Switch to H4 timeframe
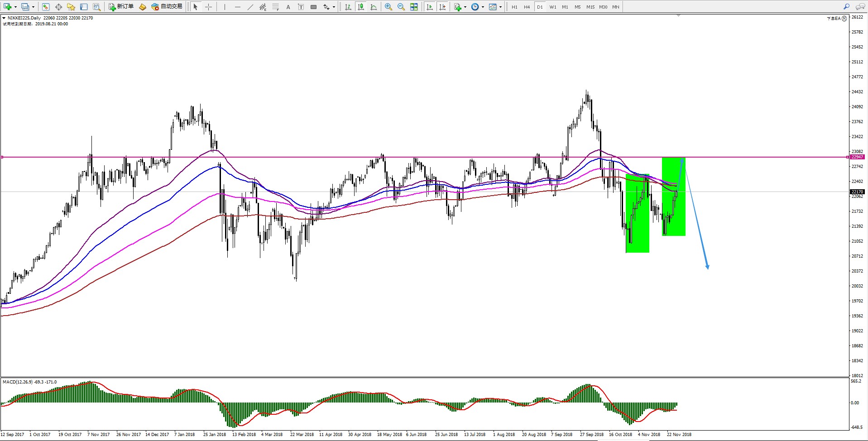868x441 pixels. coord(527,7)
